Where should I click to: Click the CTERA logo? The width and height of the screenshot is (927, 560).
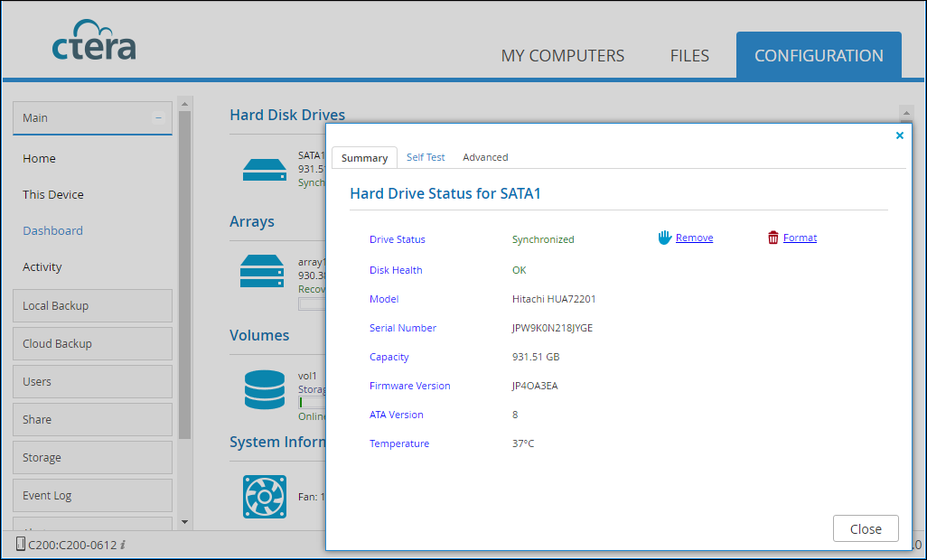click(x=94, y=40)
